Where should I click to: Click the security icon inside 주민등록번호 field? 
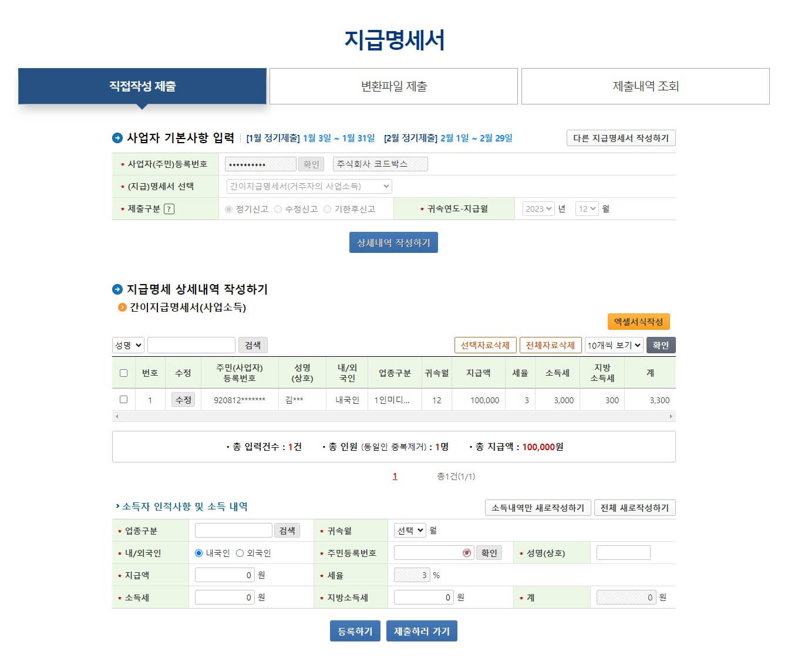point(467,552)
